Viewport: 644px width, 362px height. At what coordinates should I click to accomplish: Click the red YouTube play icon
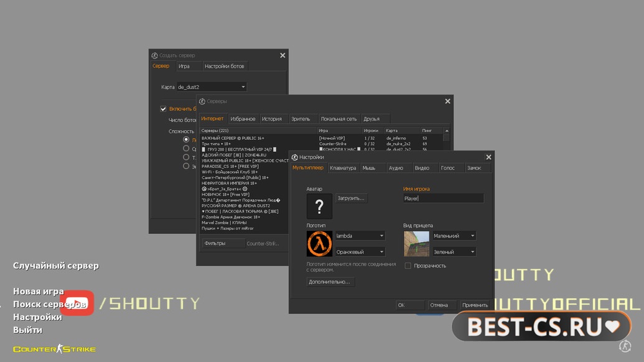click(x=77, y=303)
